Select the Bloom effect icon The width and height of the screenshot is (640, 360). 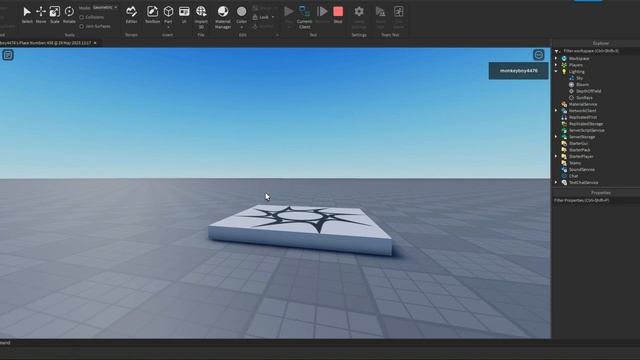tap(571, 85)
